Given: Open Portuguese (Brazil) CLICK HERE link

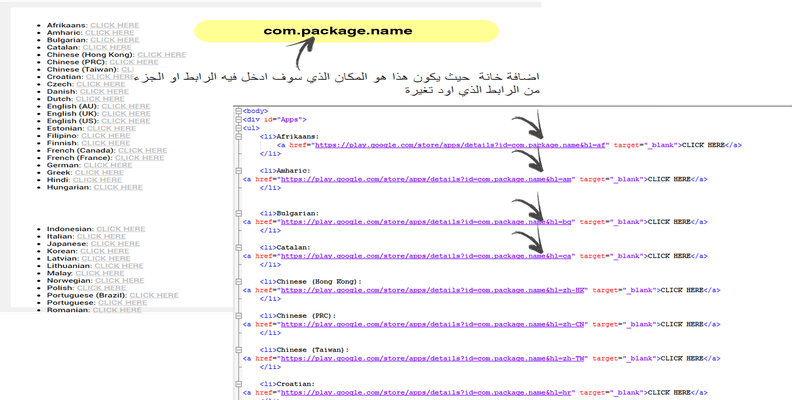Looking at the screenshot, I should click(x=154, y=295).
